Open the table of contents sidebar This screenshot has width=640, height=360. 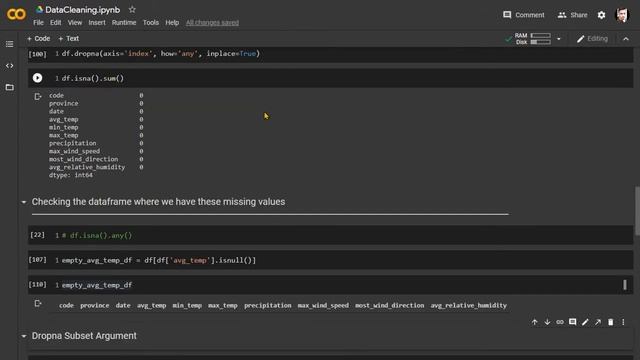[x=9, y=44]
